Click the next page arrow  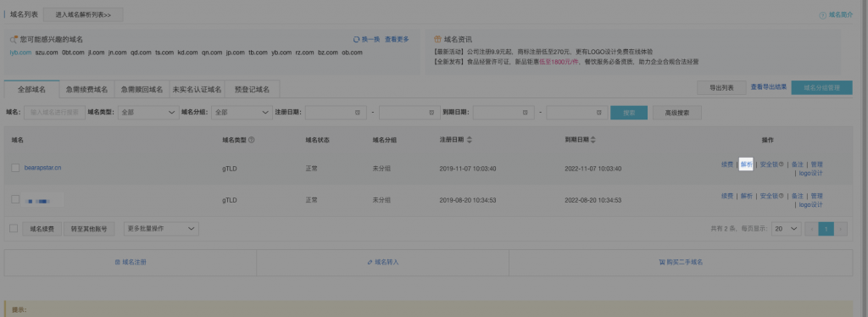tap(840, 229)
